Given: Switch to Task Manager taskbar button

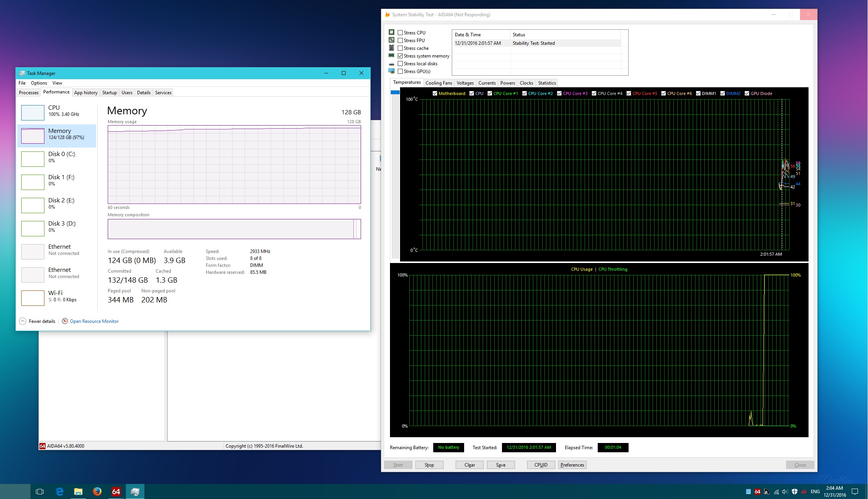Looking at the screenshot, I should pos(135,491).
